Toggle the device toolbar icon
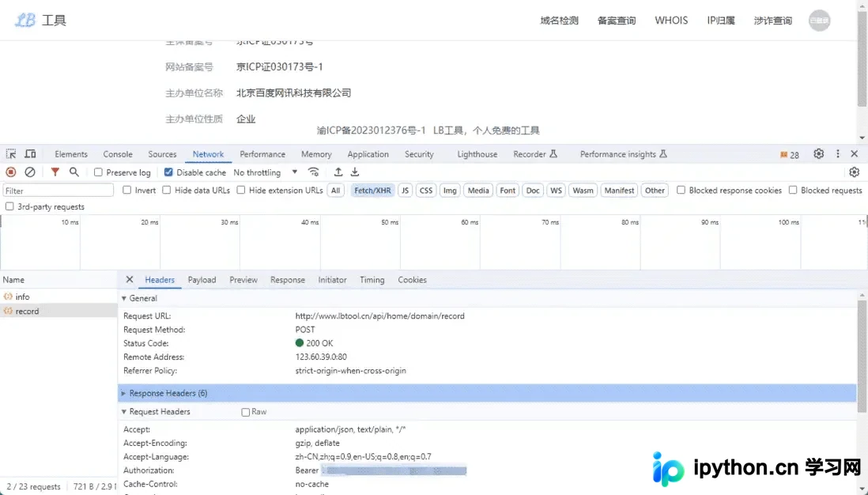The height and width of the screenshot is (495, 868). point(31,154)
